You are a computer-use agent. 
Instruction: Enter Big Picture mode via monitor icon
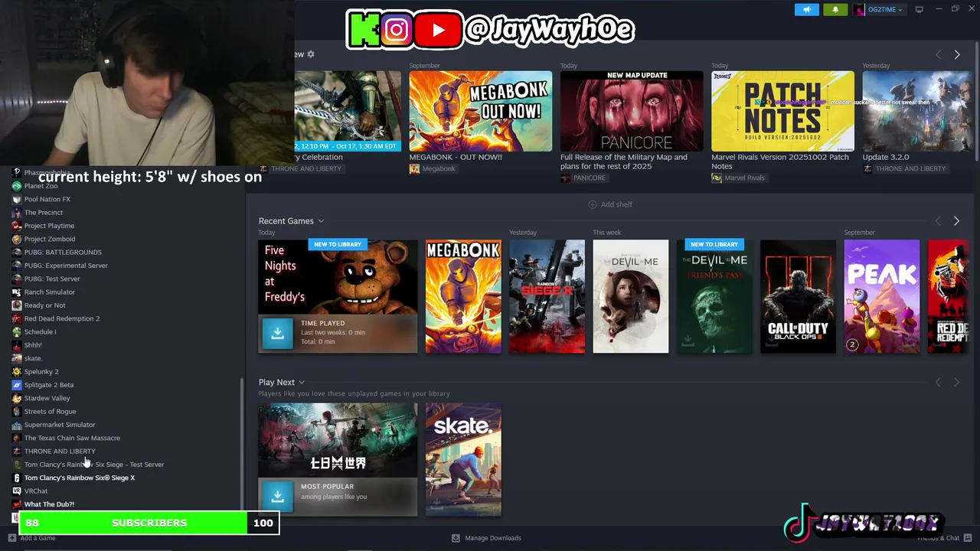tap(919, 9)
